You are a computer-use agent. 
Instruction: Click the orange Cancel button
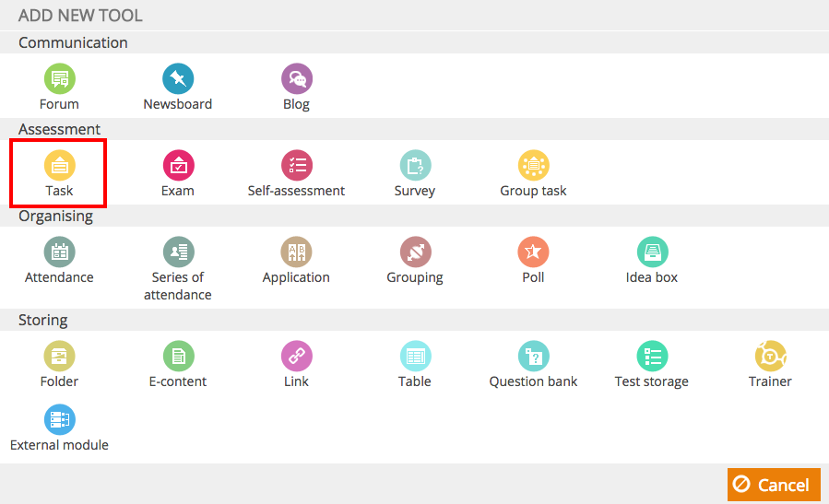(x=774, y=485)
